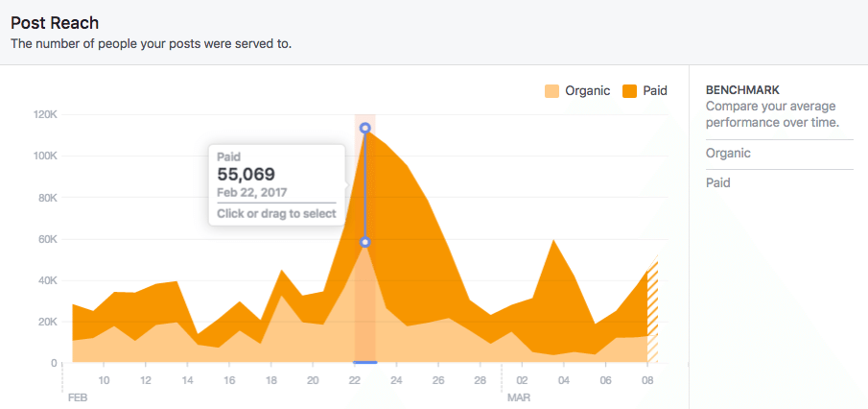Click the 120K y-axis label
The width and height of the screenshot is (868, 409).
coord(46,115)
